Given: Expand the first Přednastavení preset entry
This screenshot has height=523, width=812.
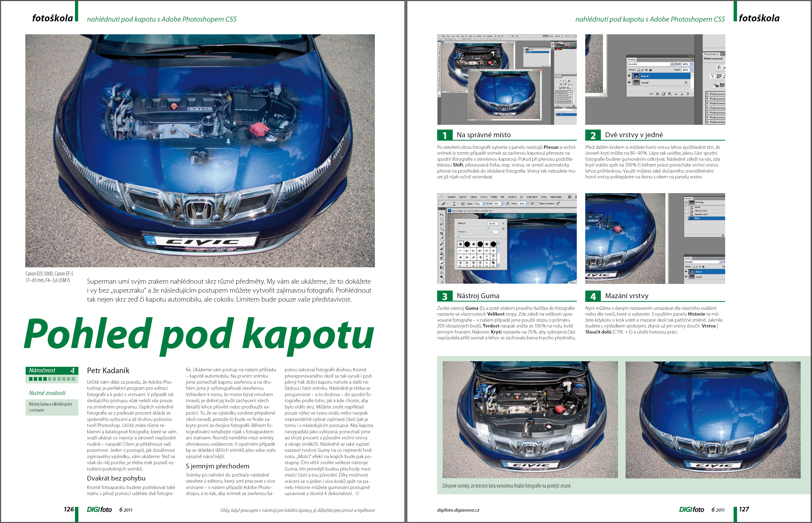Looking at the screenshot, I should coord(707,94).
